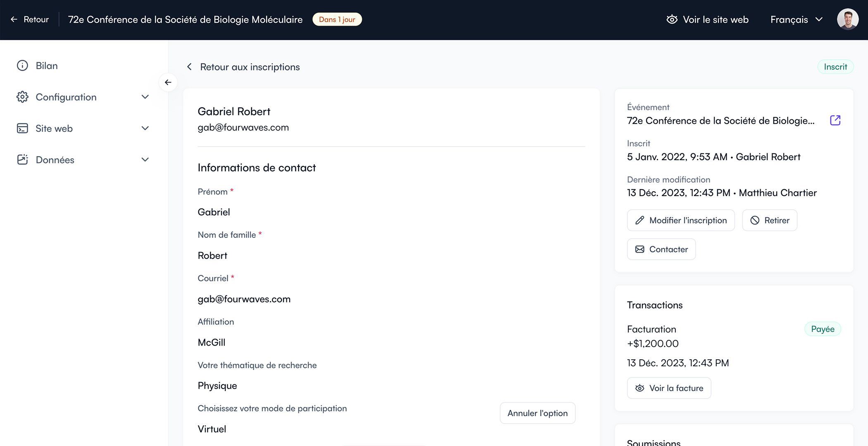868x446 pixels.
Task: Click the Bilan info icon
Action: [22, 66]
